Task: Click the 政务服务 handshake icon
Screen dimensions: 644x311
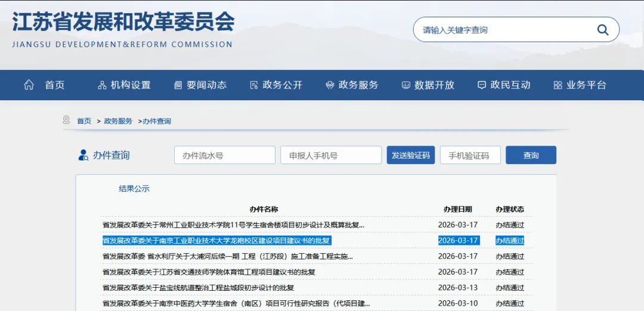Action: pyautogui.click(x=330, y=85)
